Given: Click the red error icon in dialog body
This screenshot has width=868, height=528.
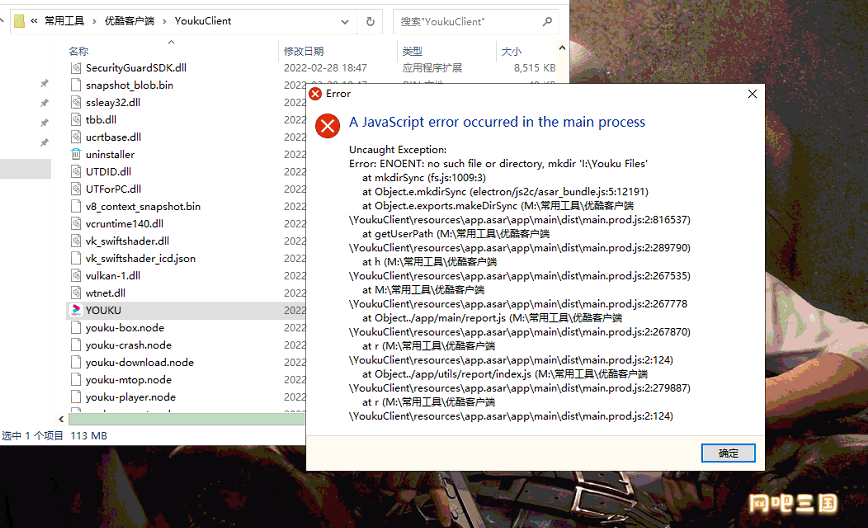Looking at the screenshot, I should pos(328,126).
